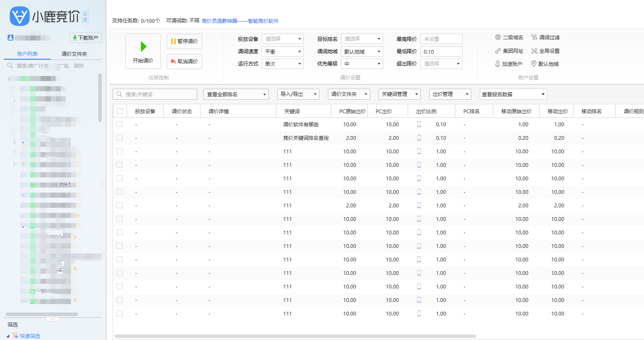644x340 pixels.
Task: Click the 下载账户 download account button
Action: pos(85,38)
